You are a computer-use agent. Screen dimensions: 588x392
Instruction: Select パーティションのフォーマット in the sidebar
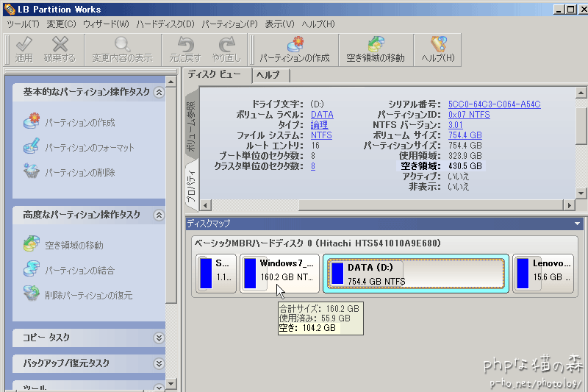89,148
